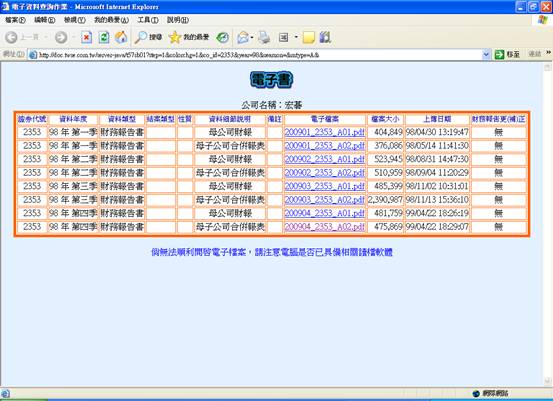Image resolution: width=553 pixels, height=401 pixels.
Task: Open the 200902_2353_A02.pdf link
Action: pos(324,172)
